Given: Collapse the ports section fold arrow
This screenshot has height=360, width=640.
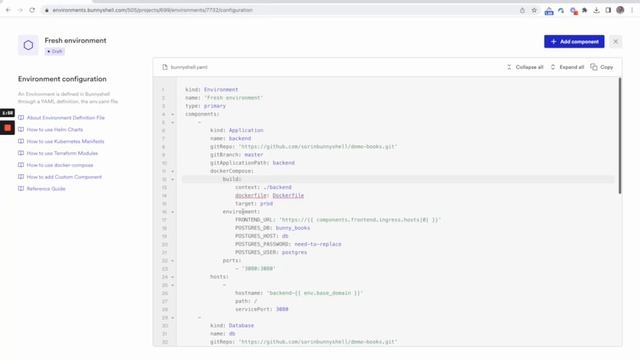Looking at the screenshot, I should pos(172,260).
